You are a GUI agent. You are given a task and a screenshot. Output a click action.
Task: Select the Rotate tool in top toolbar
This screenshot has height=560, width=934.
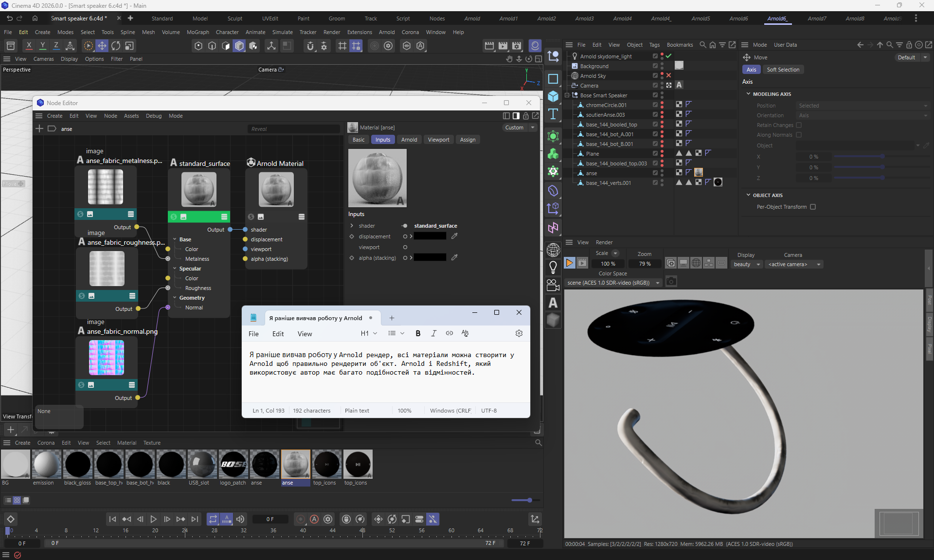116,46
